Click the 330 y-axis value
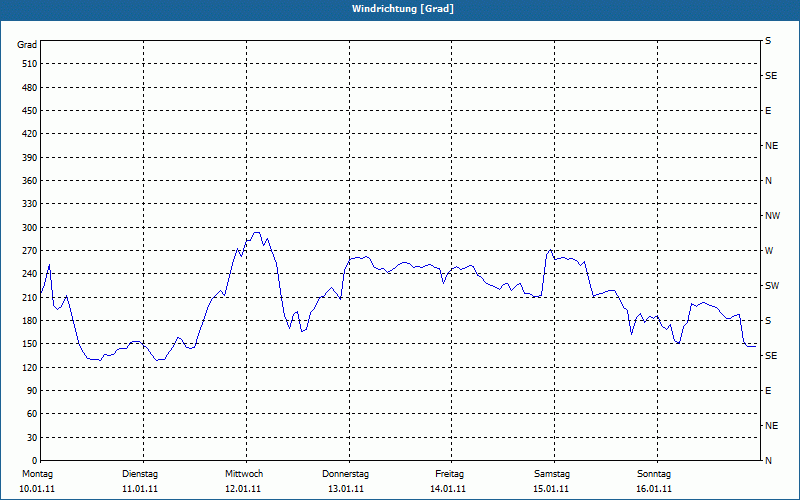This screenshot has height=500, width=800. click(x=30, y=204)
